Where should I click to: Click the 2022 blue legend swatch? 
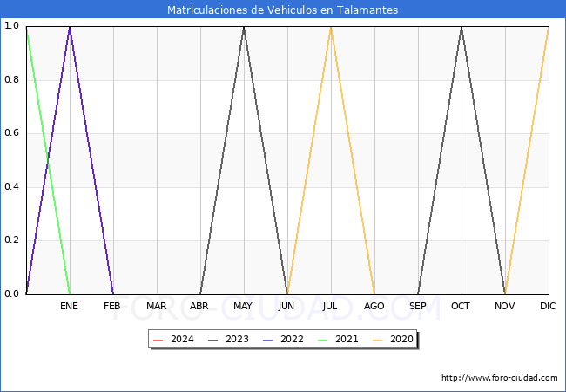click(268, 340)
